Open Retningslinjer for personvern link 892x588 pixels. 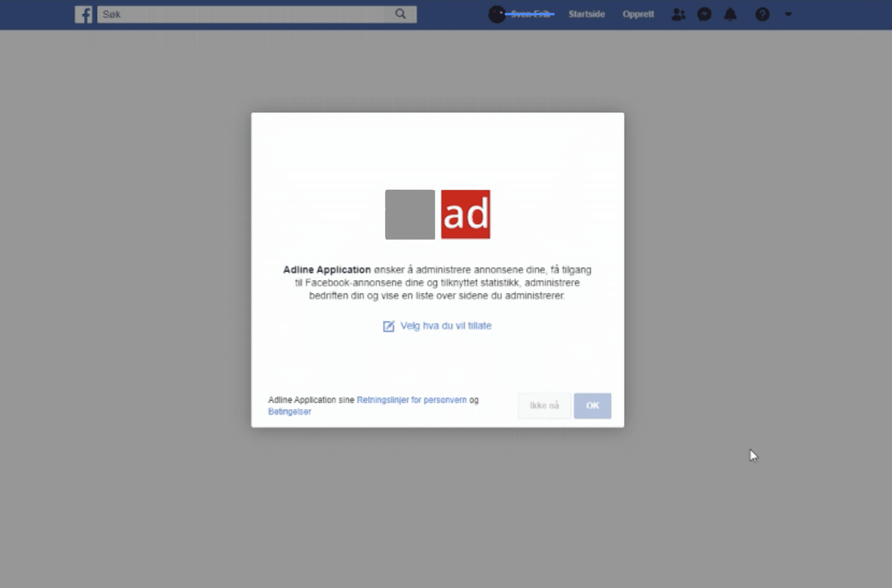412,400
